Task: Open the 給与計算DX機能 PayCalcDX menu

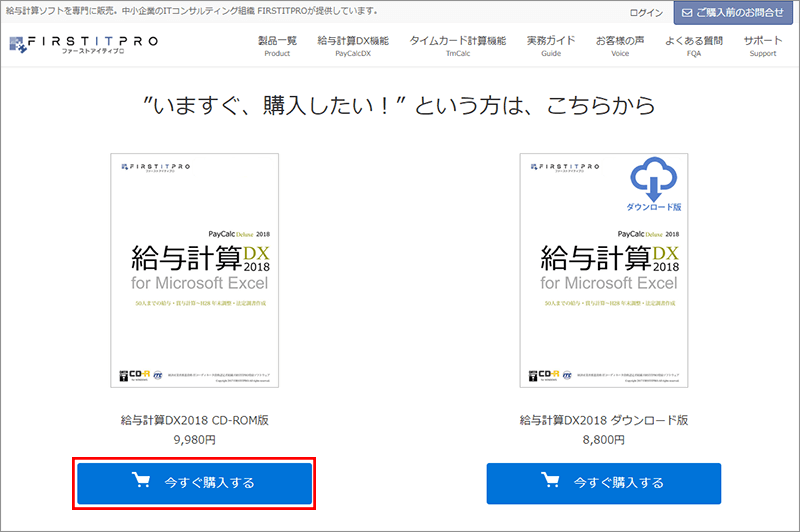Action: click(x=353, y=46)
